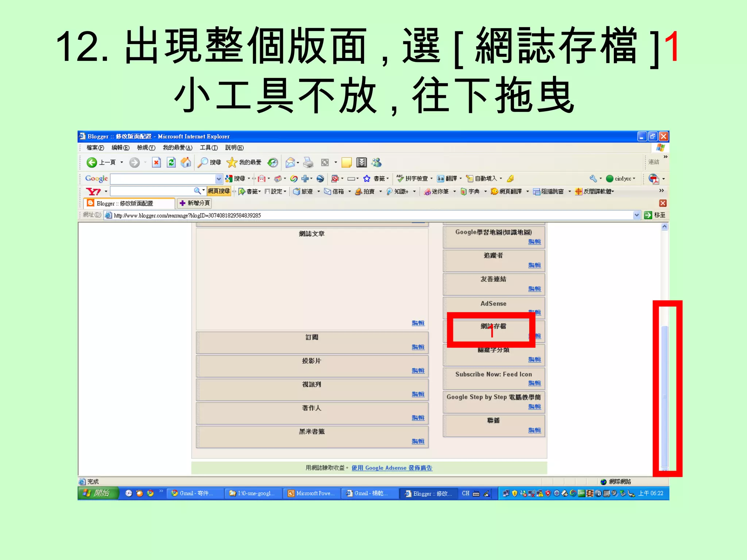Expand 拼字檢查 dropdown in Google toolbar
The height and width of the screenshot is (560, 747).
pos(431,179)
